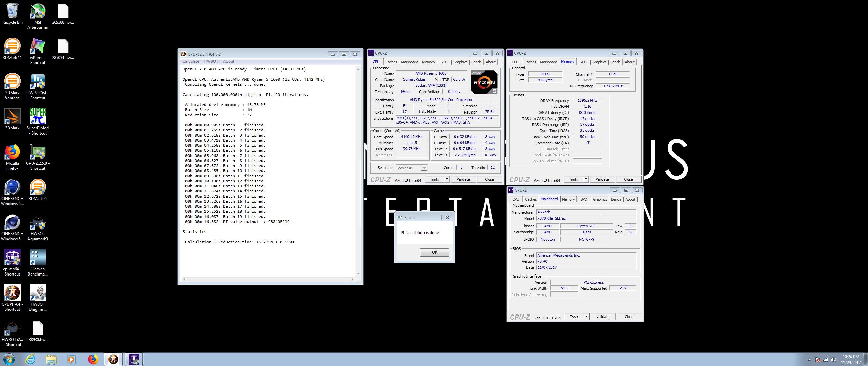Click GPUPI vertical scrollbar up arrow
Viewport: 868px width, 366px height.
tap(358, 69)
